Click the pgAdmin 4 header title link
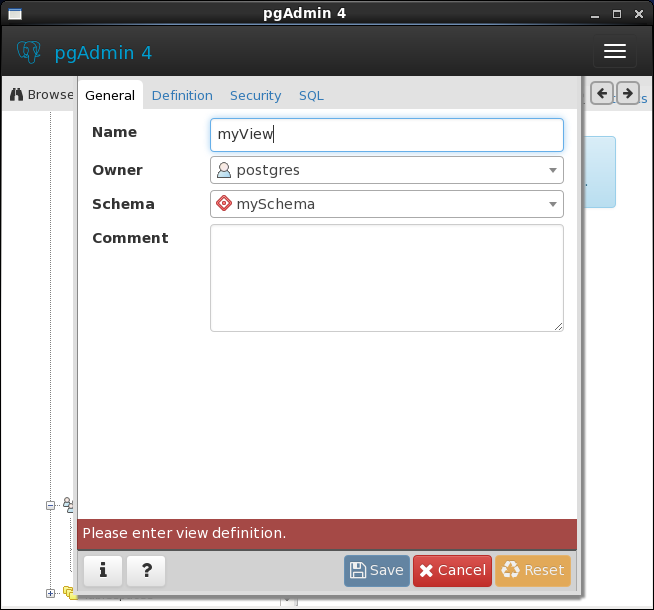 click(x=103, y=53)
